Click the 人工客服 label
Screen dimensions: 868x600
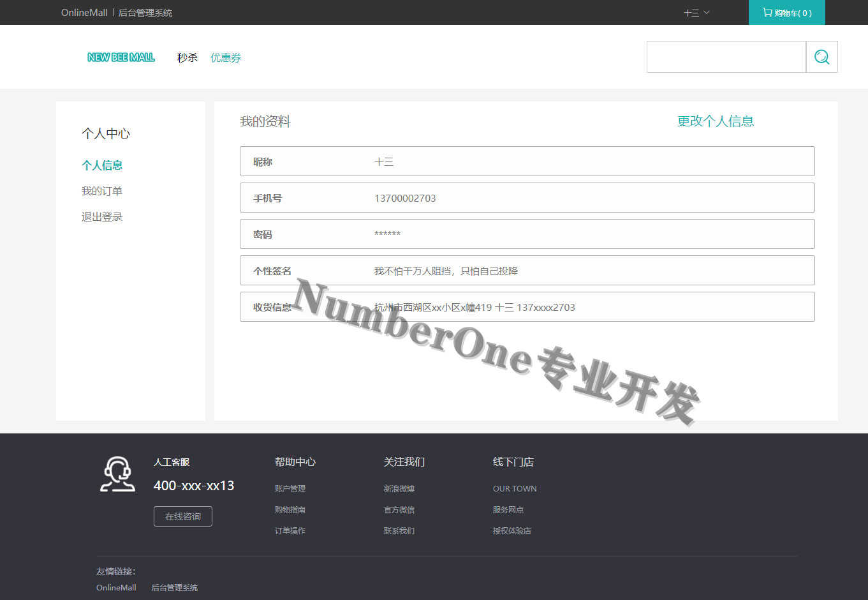pyautogui.click(x=172, y=461)
